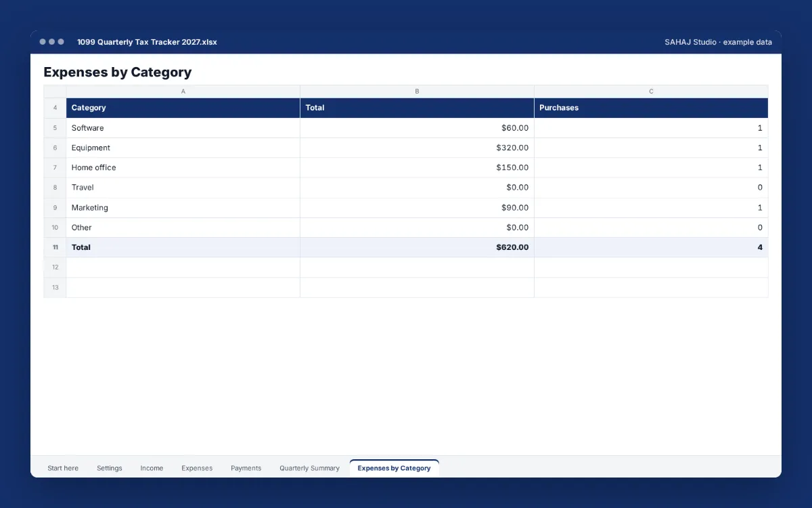Click the Purchases header cell

[x=651, y=108]
